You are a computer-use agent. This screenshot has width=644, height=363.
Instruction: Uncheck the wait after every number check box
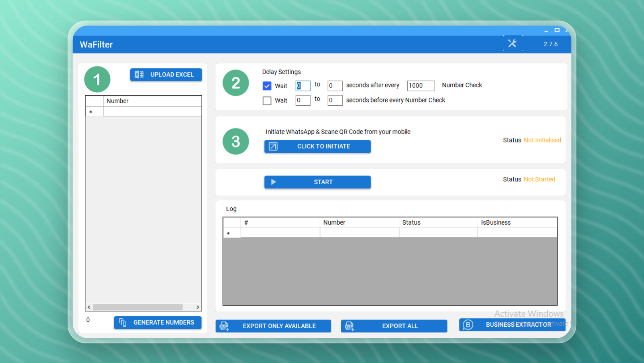click(267, 86)
